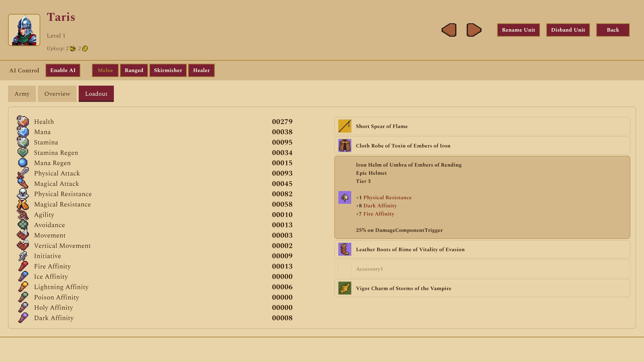This screenshot has width=644, height=362.
Task: Click the Magical Resistance icon
Action: coord(23,204)
